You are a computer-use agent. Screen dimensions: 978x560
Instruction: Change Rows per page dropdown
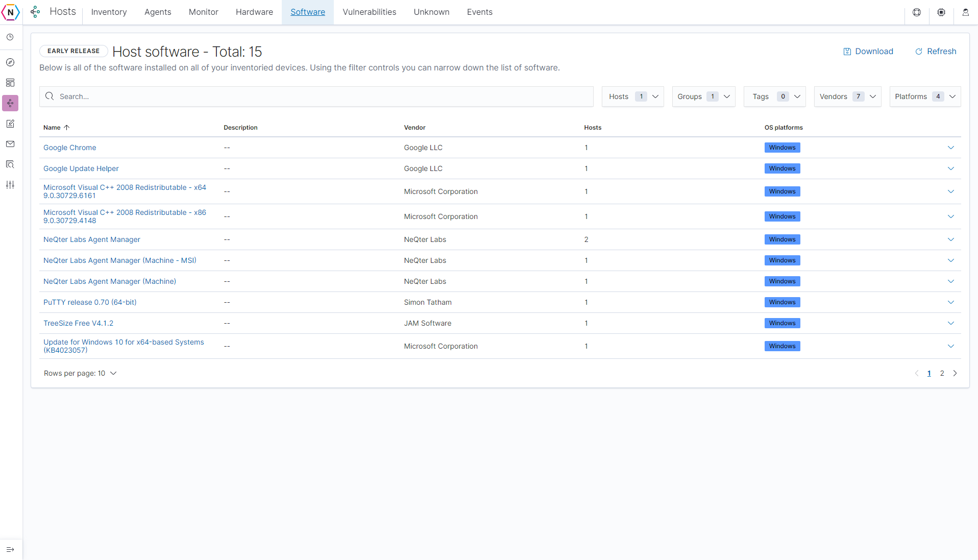80,373
